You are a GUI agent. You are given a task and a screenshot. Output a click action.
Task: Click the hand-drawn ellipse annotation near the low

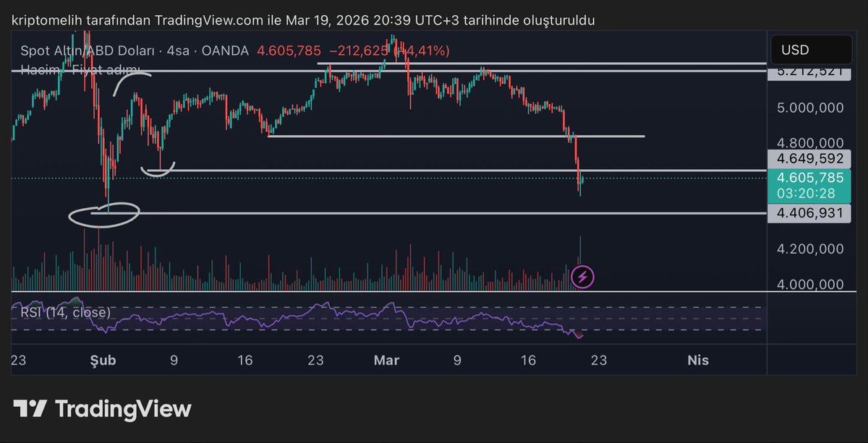tap(103, 214)
